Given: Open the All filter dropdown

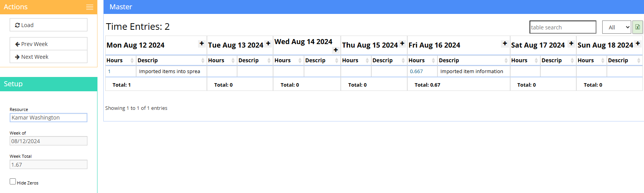Looking at the screenshot, I should (x=617, y=27).
